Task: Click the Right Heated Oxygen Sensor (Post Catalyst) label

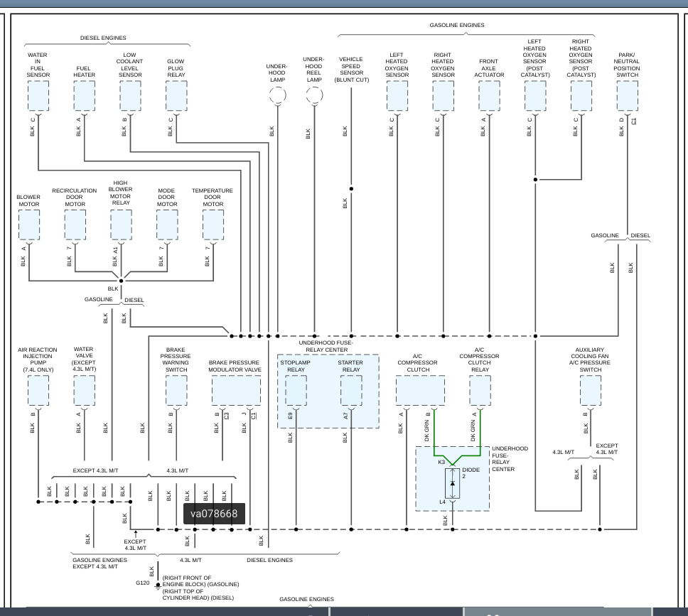Action: click(x=581, y=58)
